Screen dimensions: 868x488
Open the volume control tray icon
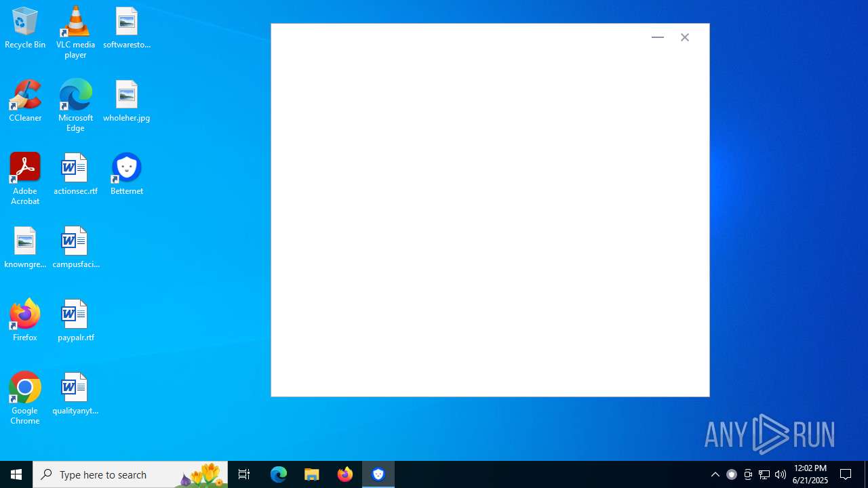tap(781, 474)
